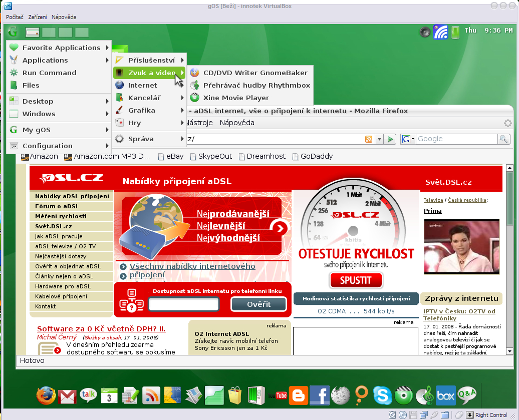Expand the Správa submenu
This screenshot has height=420, width=519.
pyautogui.click(x=150, y=139)
